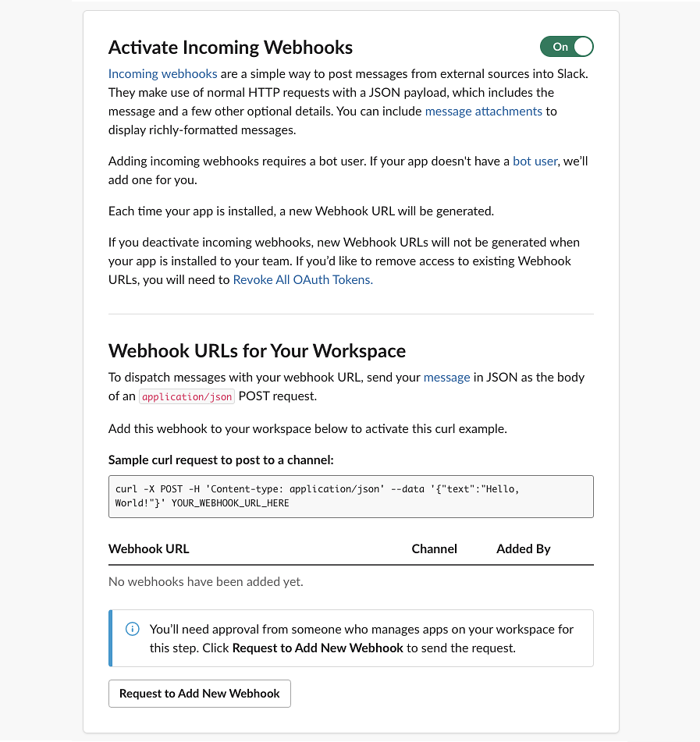700x742 pixels.
Task: Click Revoke All OAuth Tokens link
Action: (303, 279)
